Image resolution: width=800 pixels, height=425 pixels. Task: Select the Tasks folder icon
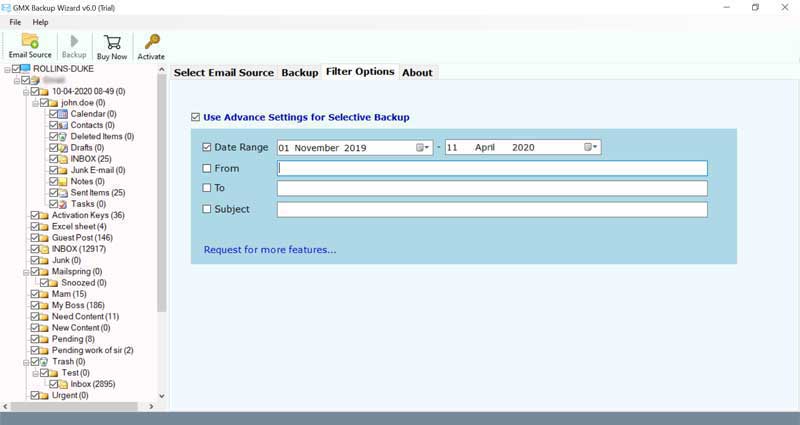(x=62, y=204)
